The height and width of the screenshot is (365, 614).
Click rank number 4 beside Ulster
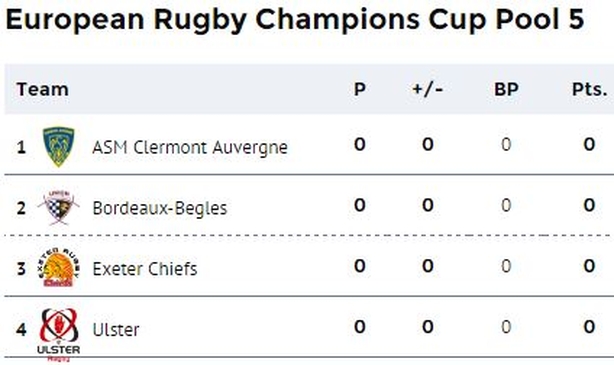21,330
